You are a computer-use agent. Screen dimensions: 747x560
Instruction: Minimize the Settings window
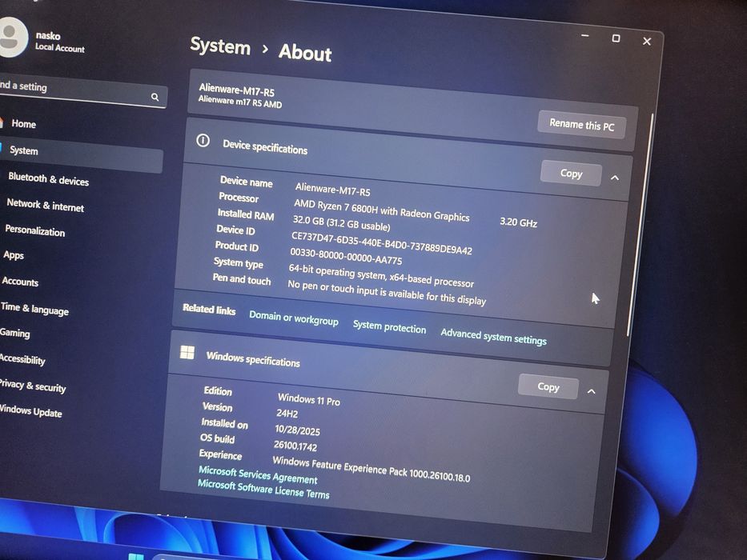pos(585,36)
